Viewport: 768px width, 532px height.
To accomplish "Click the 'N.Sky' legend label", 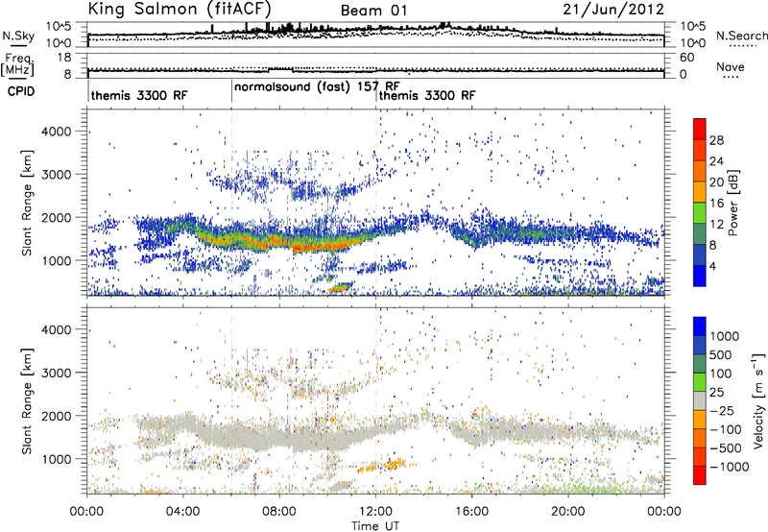I will [x=18, y=36].
